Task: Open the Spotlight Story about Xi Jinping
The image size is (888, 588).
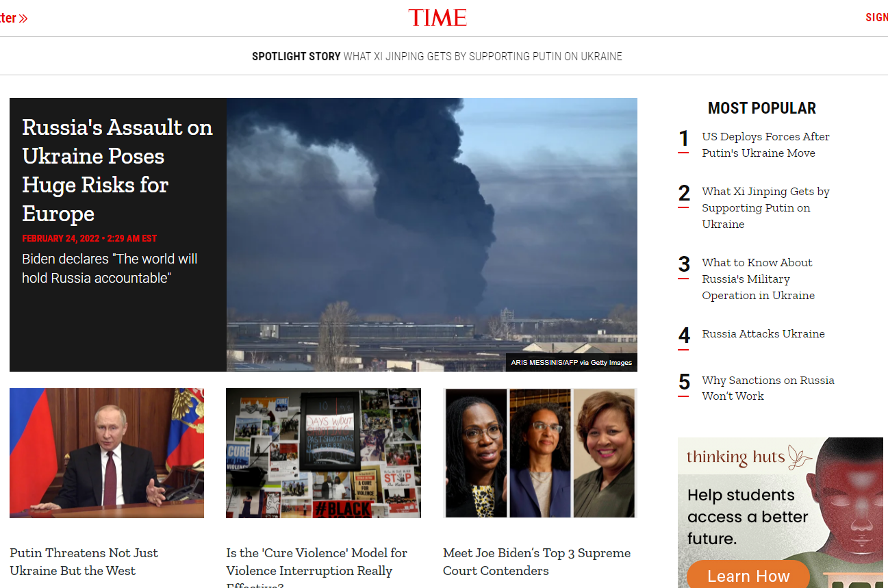Action: click(437, 56)
